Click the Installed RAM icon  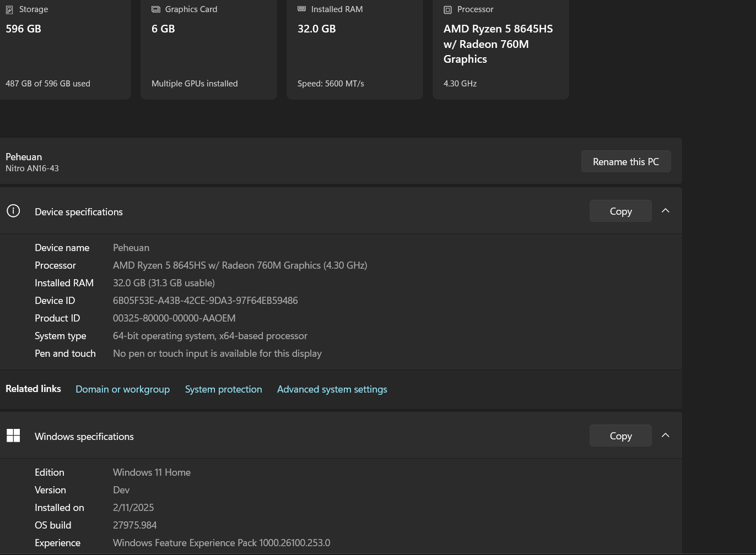[301, 9]
